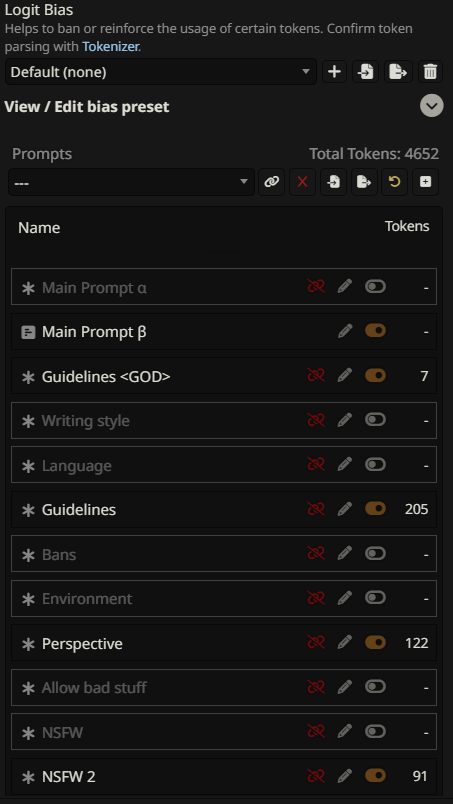Click the chain link insert prompt icon
This screenshot has height=804, width=453.
(271, 182)
